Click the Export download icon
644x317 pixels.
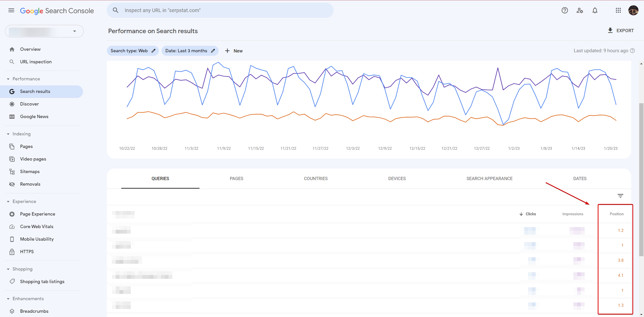[610, 30]
